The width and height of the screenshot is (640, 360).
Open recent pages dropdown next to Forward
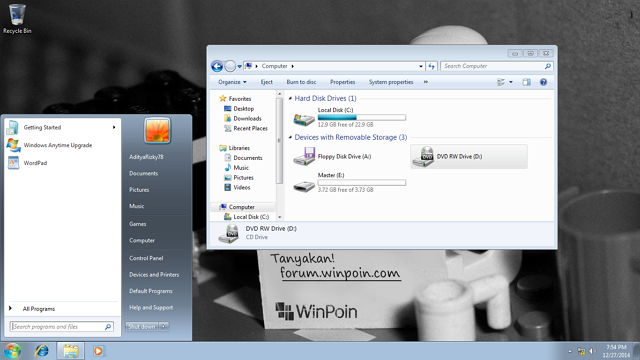(x=240, y=66)
